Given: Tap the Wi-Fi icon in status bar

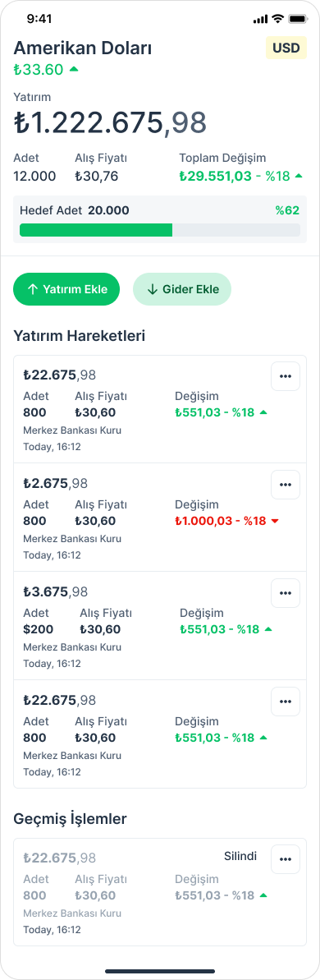Looking at the screenshot, I should (277, 19).
